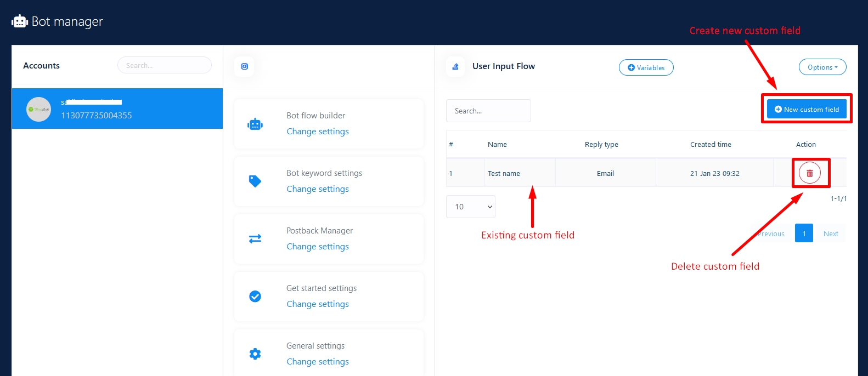Focus the Accounts search box
The width and height of the screenshot is (868, 376).
[x=165, y=65]
